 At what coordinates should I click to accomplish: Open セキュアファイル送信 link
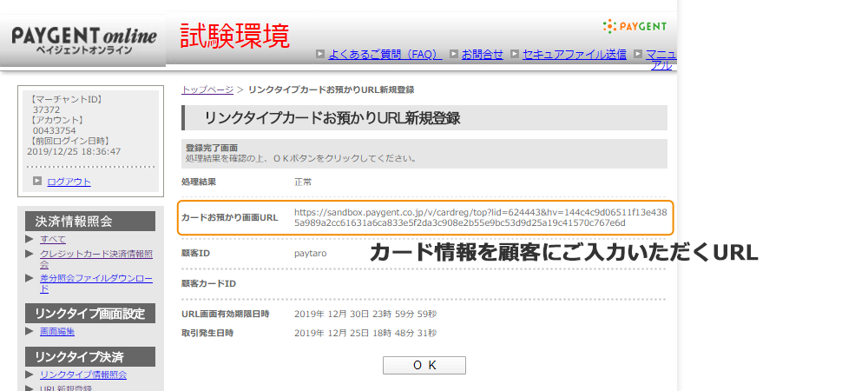575,54
